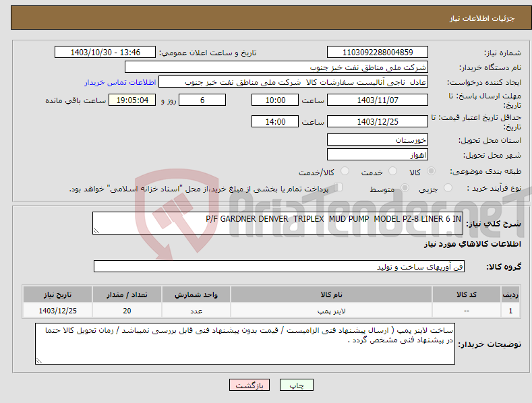Image resolution: width=532 pixels, height=403 pixels.
Task: Click the need number field 1103092288004859
Action: point(378,53)
